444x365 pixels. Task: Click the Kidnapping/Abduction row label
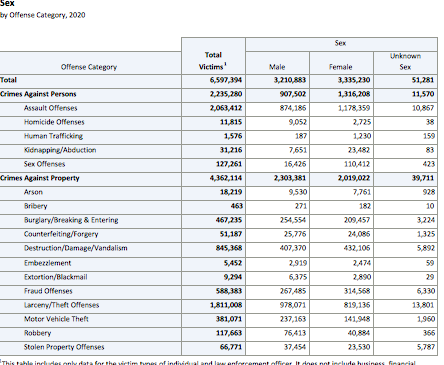60,150
